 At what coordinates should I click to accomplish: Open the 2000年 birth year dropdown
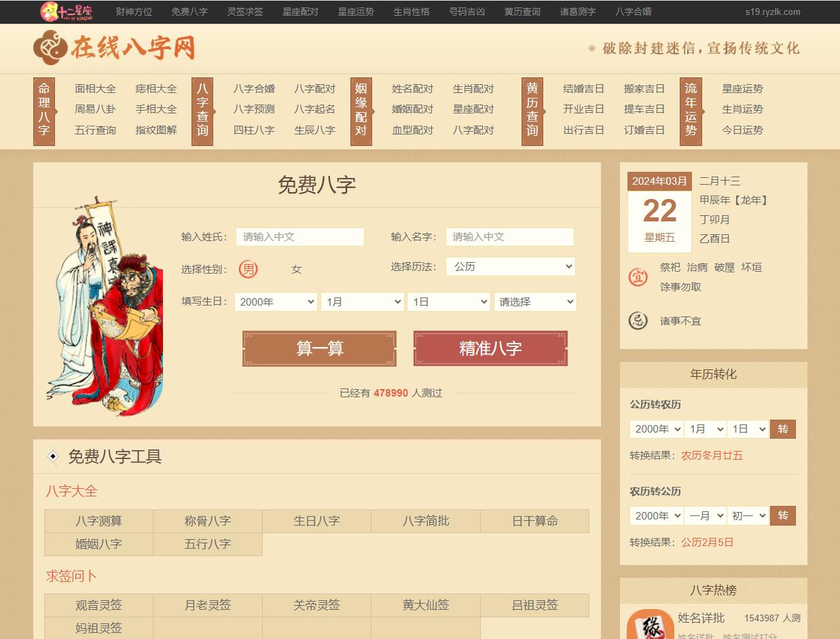coord(276,302)
